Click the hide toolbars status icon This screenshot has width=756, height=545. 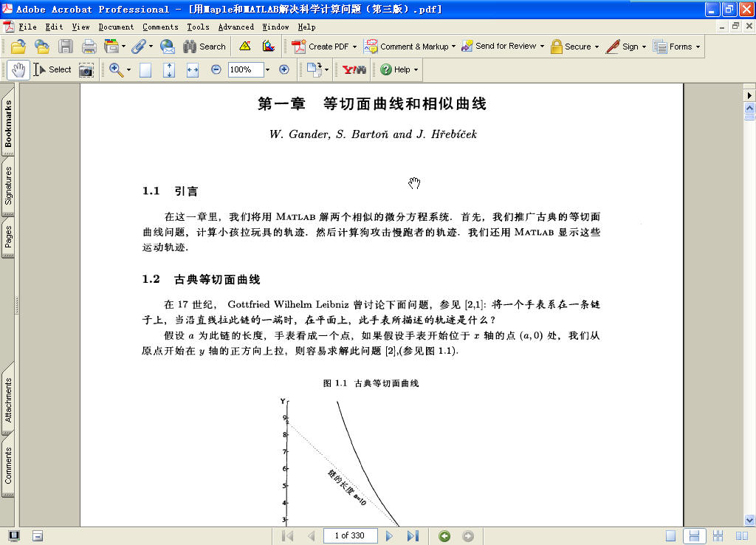click(38, 536)
